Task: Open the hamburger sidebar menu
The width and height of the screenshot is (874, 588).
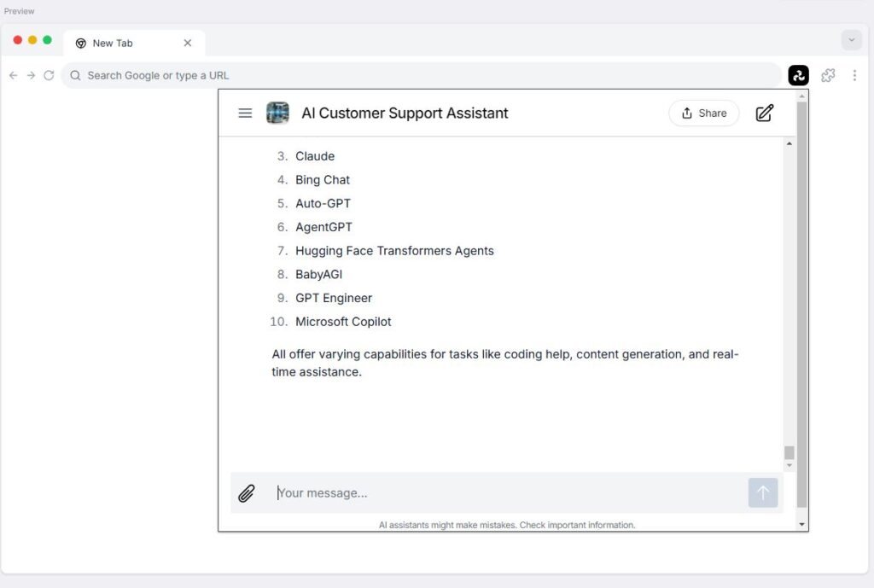Action: [245, 113]
